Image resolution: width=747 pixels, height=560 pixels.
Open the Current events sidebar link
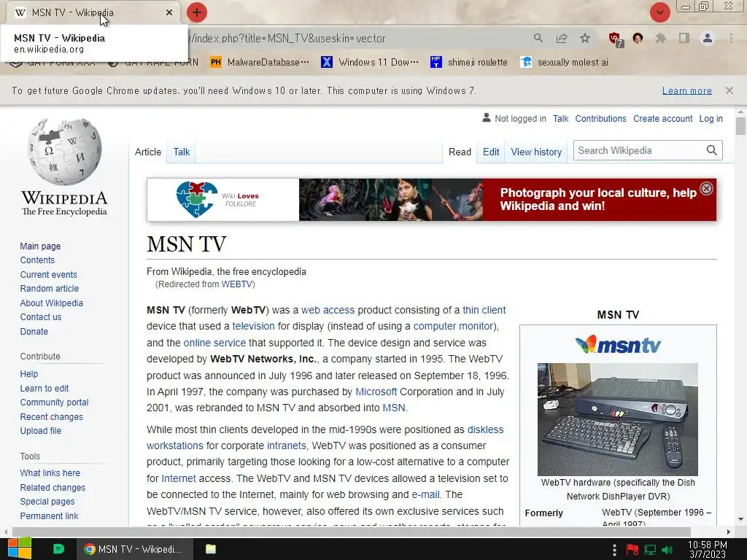(48, 275)
